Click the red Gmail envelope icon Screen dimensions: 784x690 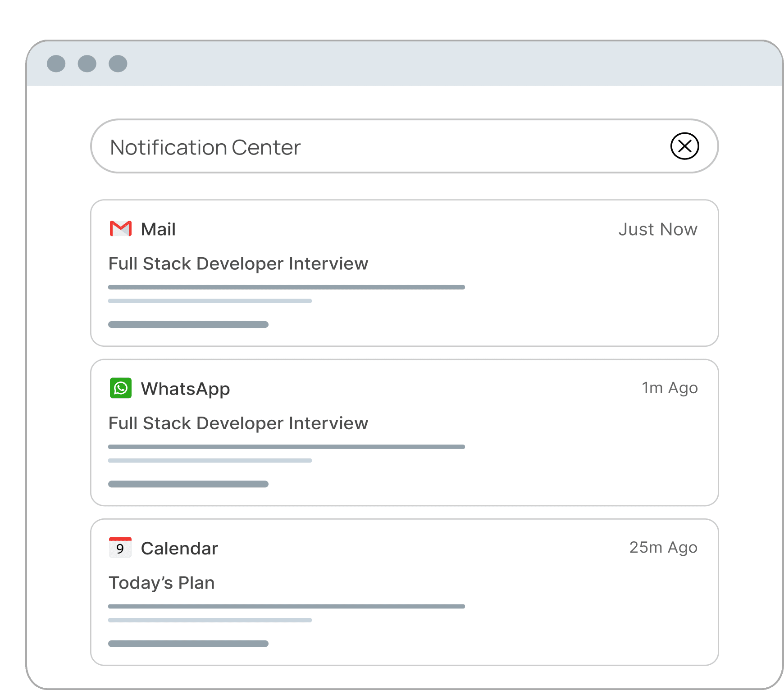point(120,229)
